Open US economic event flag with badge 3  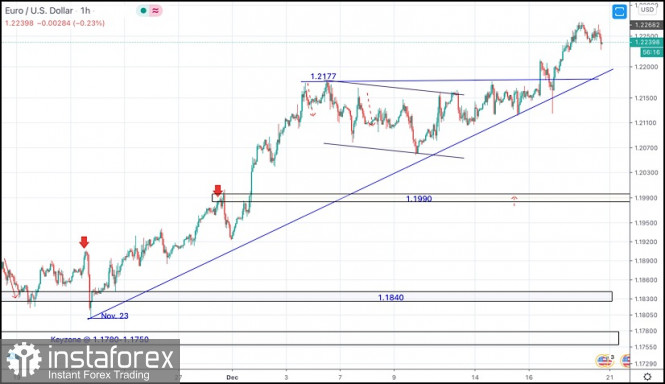604,361
